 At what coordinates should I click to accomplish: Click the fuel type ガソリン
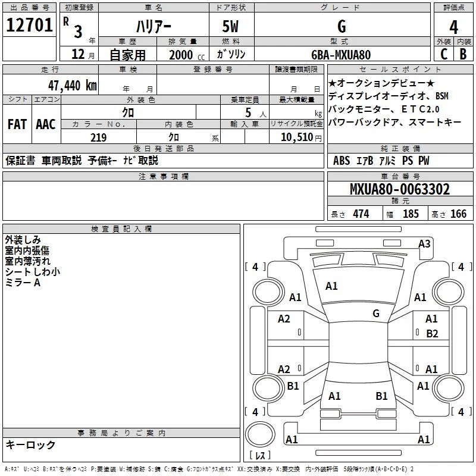231,54
